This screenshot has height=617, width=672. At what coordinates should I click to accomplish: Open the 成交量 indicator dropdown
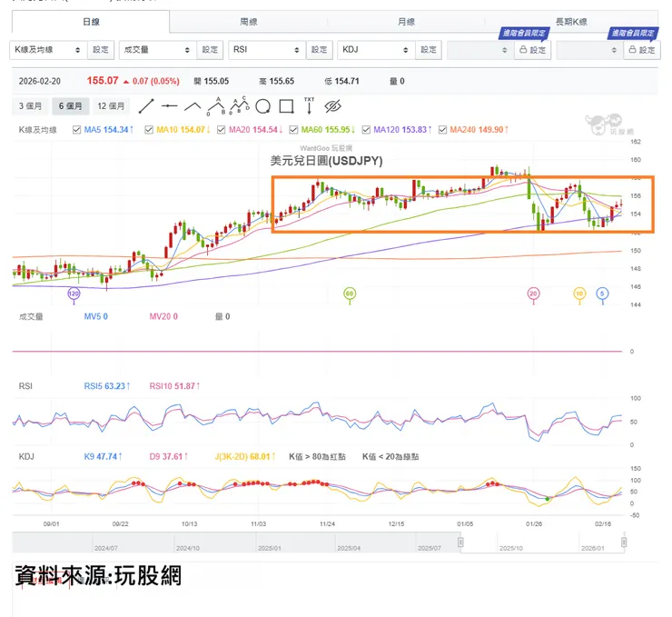pos(157,50)
